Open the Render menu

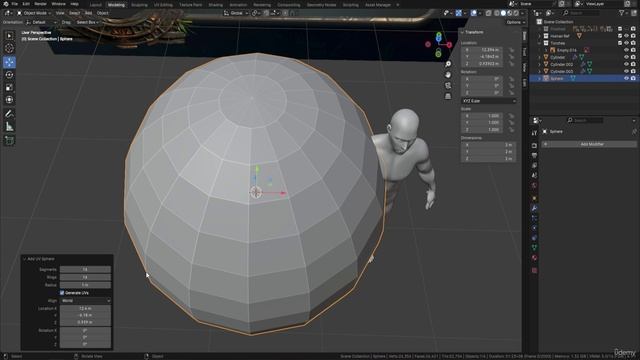click(40, 4)
